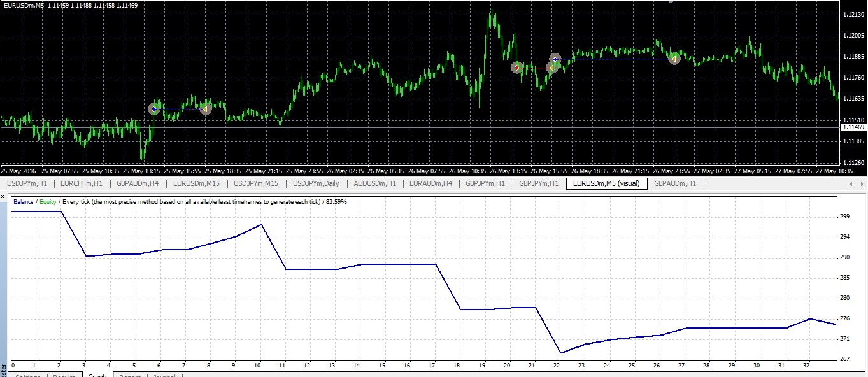Open the EURCHFm,H1 chart tab
The image size is (868, 377).
pyautogui.click(x=81, y=183)
